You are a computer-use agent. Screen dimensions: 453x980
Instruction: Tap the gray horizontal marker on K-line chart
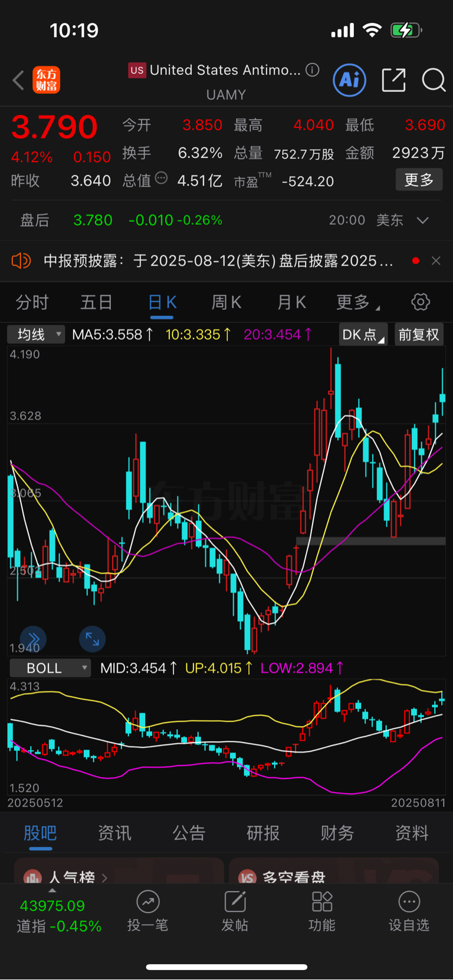370,540
